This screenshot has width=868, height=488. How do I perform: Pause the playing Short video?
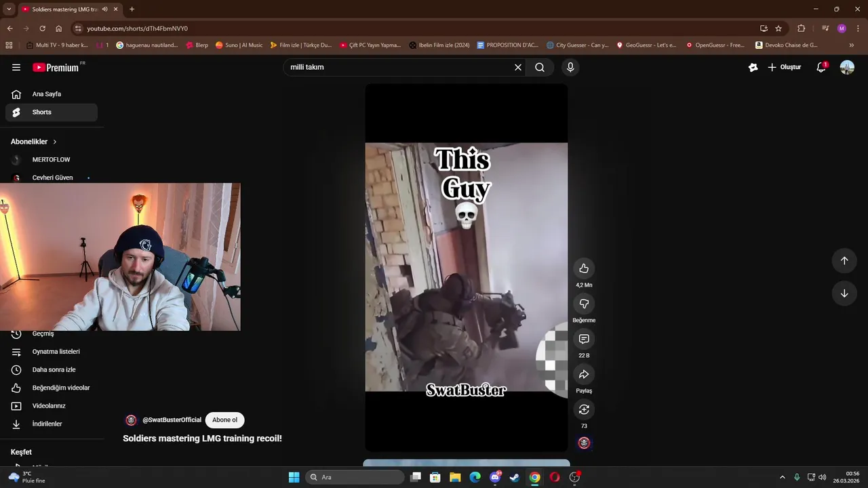467,267
